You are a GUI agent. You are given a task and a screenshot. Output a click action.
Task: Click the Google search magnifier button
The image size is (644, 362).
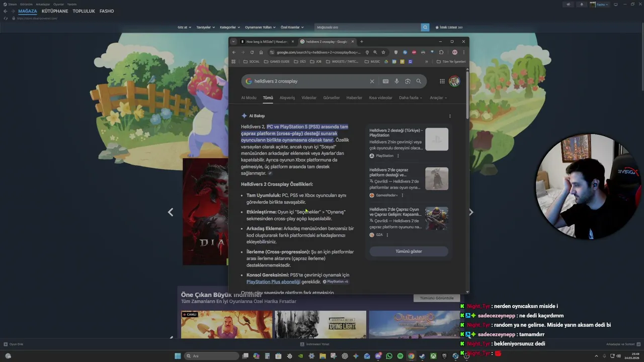click(419, 81)
